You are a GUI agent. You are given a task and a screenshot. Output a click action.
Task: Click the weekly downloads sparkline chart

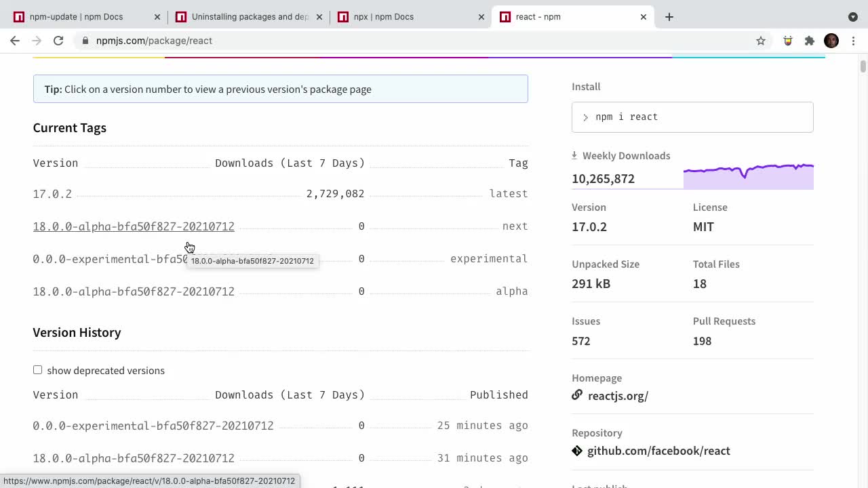tap(749, 176)
